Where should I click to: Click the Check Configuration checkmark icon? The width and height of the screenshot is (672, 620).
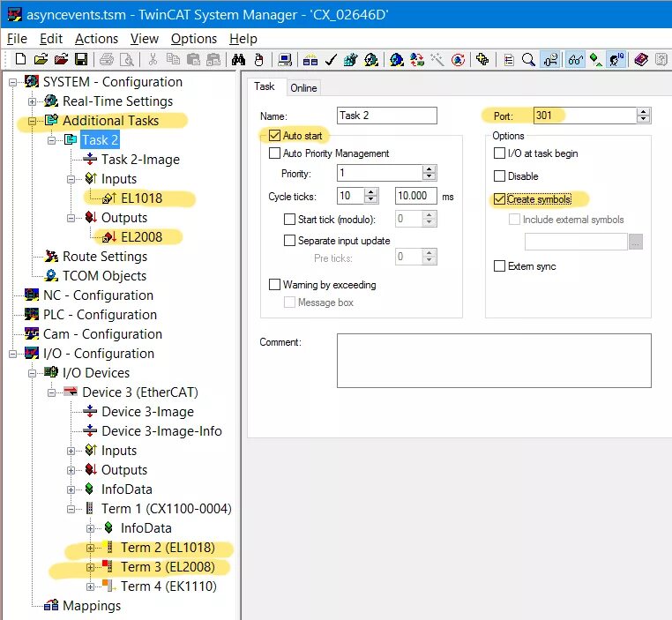coord(331,60)
